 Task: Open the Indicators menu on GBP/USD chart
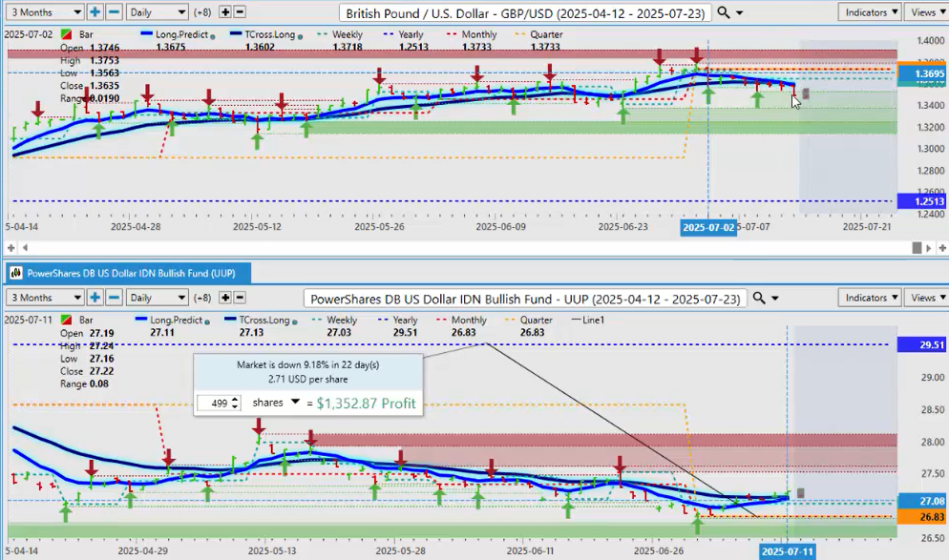tap(870, 12)
